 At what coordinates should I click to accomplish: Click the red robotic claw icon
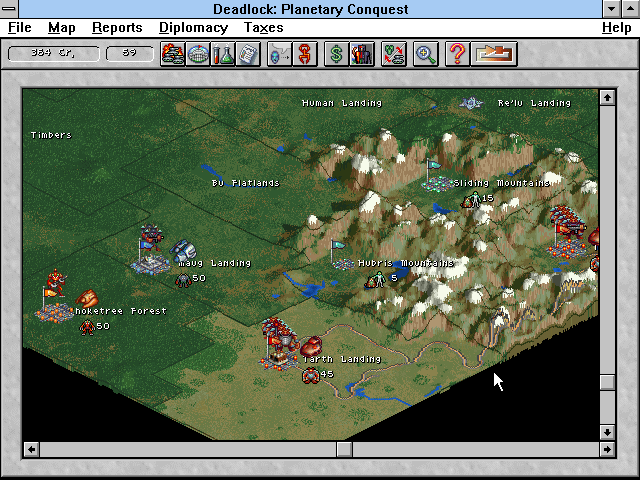tap(305, 53)
